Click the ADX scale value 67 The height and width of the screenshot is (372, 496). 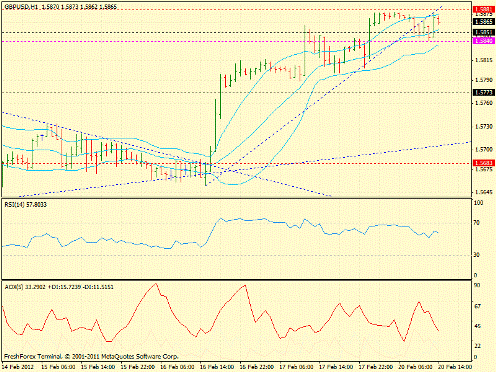[x=477, y=306]
